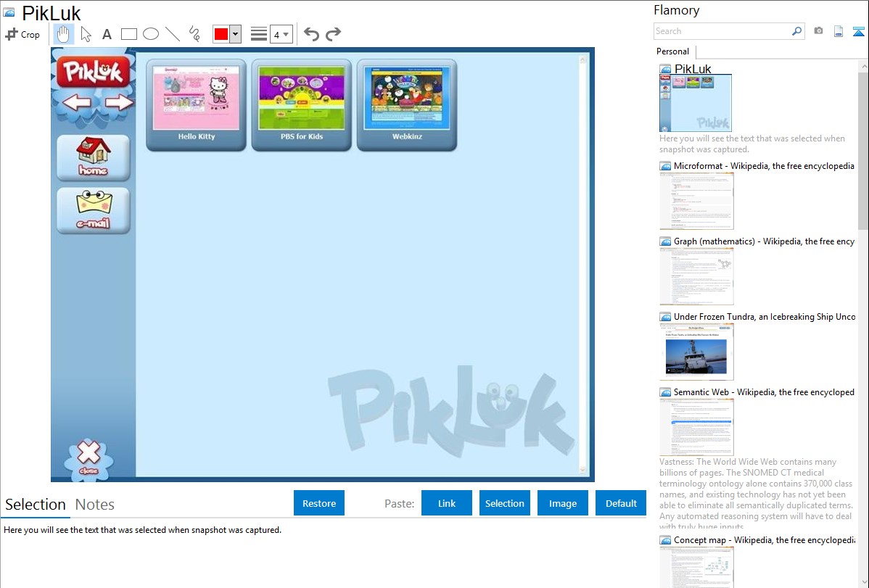Open the Semantic Web snapshot thumbnail
The width and height of the screenshot is (869, 588).
coord(696,427)
